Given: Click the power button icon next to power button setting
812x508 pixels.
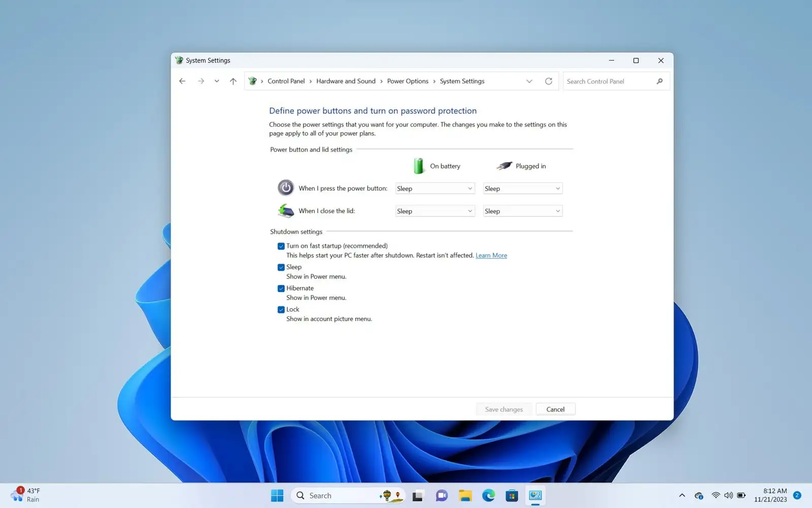Looking at the screenshot, I should pyautogui.click(x=286, y=187).
